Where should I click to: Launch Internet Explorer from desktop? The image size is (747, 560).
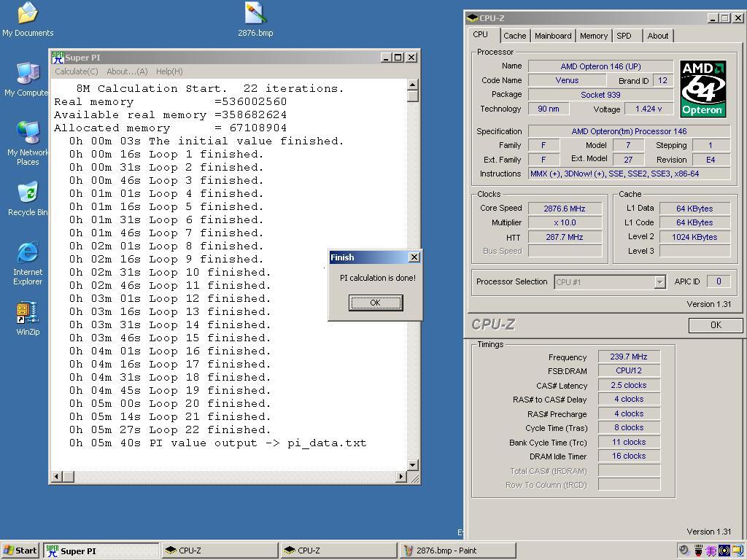tap(27, 253)
